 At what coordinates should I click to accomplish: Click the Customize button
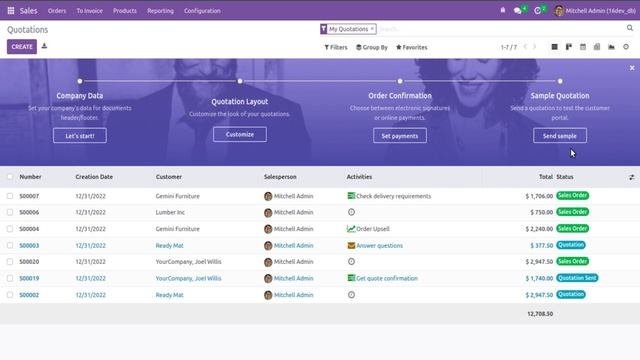tap(240, 134)
